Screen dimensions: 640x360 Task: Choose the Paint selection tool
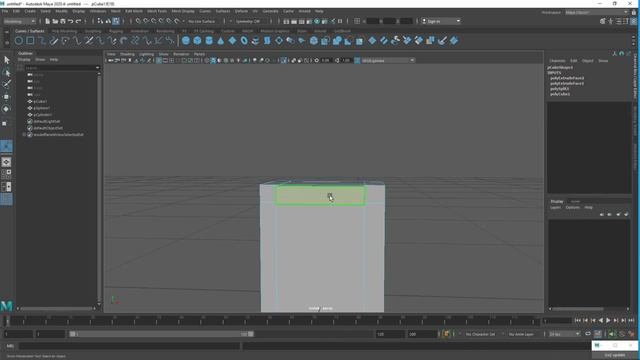(x=7, y=84)
